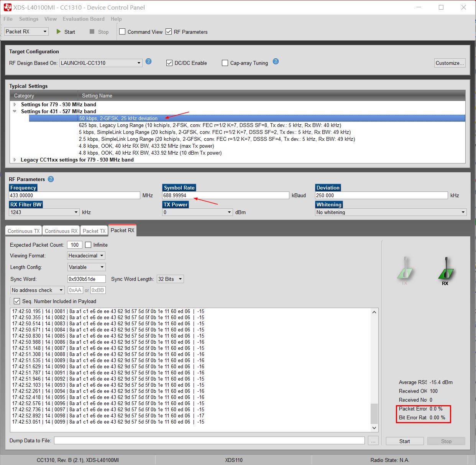
Task: Click the RX antenna lever icon
Action: pyautogui.click(x=445, y=270)
